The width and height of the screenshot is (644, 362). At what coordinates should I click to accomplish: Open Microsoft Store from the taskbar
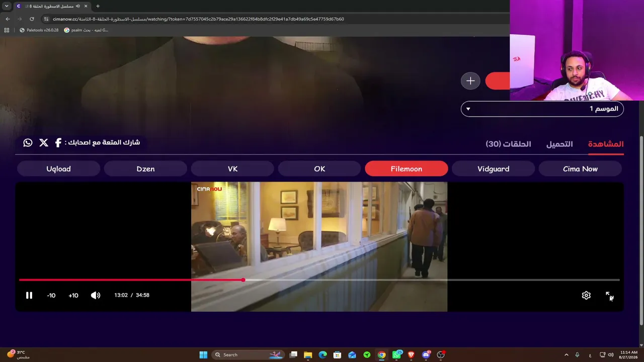pyautogui.click(x=337, y=355)
